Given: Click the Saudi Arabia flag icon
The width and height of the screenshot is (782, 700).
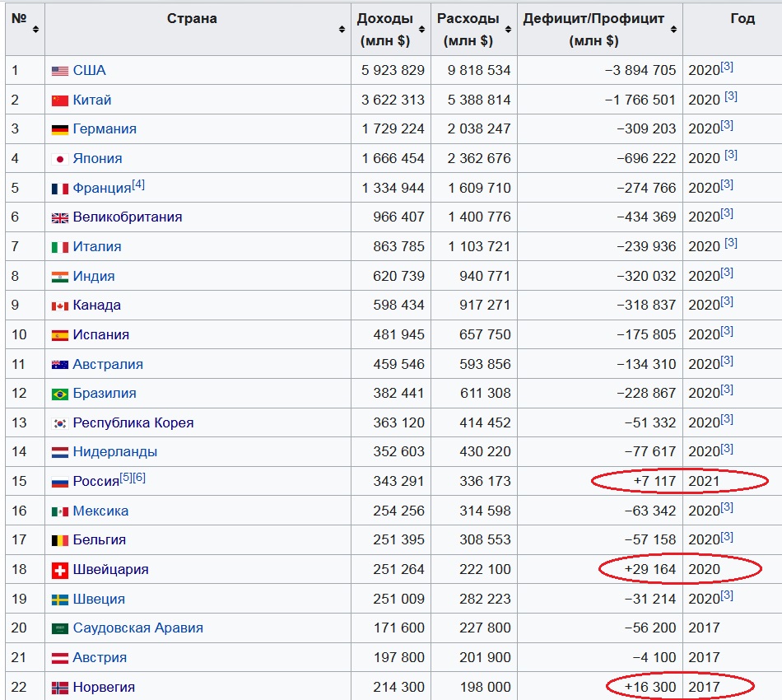Looking at the screenshot, I should pos(60,628).
